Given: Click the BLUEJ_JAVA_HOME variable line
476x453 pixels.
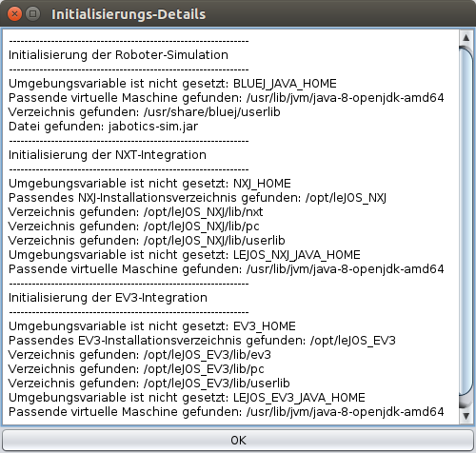Looking at the screenshot, I should click(x=172, y=84).
